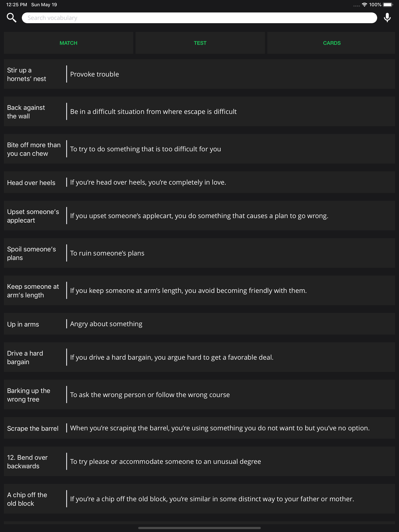This screenshot has width=399, height=532.
Task: Open the CARDS study mode
Action: [x=331, y=43]
